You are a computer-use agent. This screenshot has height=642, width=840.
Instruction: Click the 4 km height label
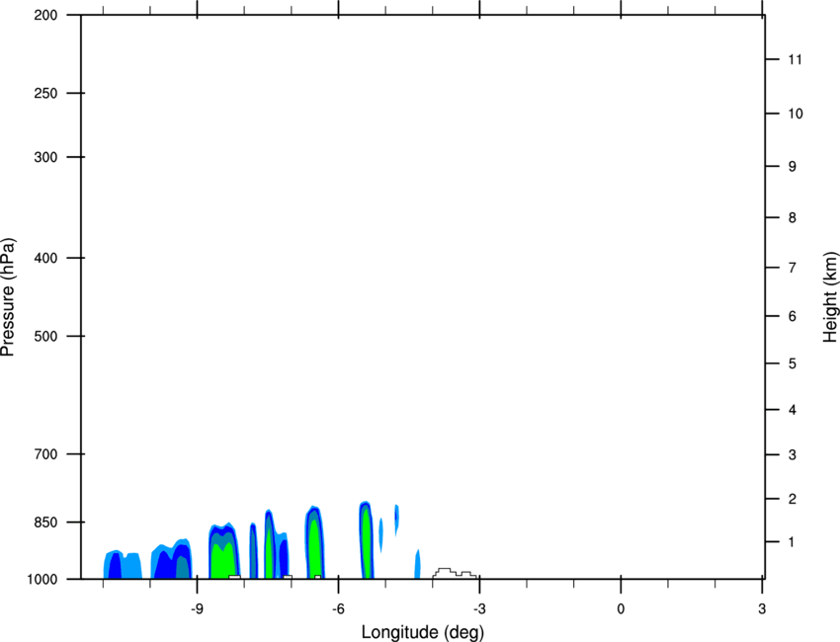793,410
